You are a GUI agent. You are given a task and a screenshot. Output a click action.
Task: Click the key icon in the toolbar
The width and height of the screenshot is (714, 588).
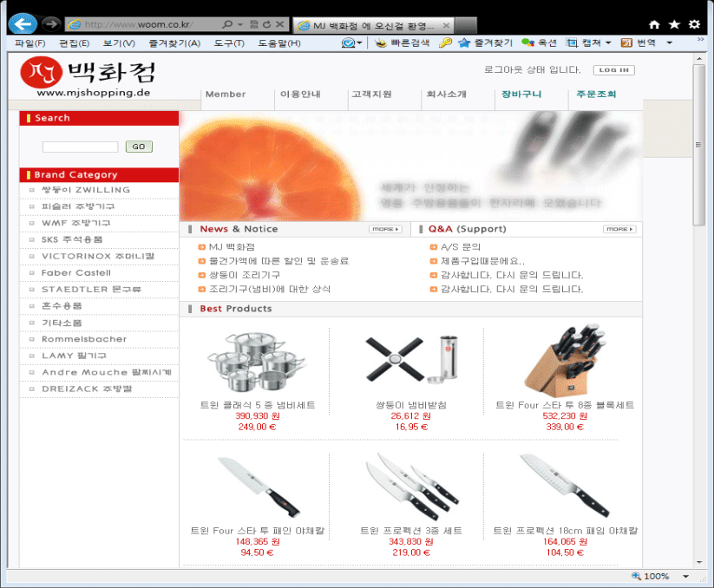(445, 42)
